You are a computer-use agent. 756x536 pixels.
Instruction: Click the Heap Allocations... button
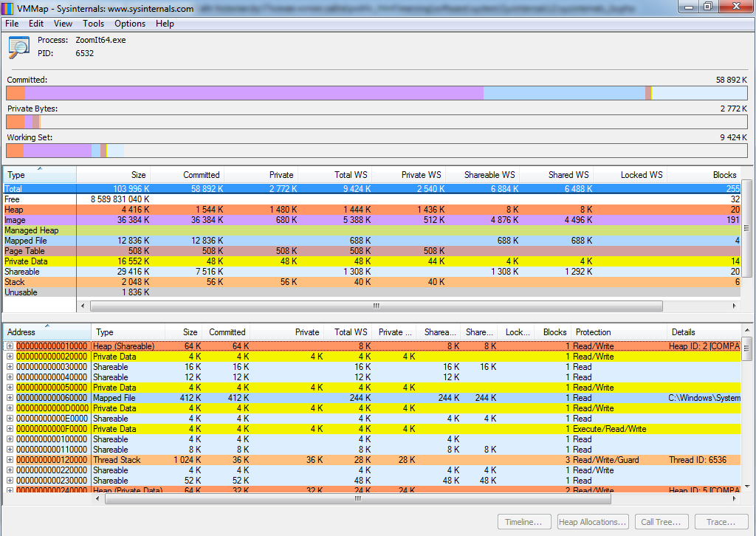pos(593,522)
